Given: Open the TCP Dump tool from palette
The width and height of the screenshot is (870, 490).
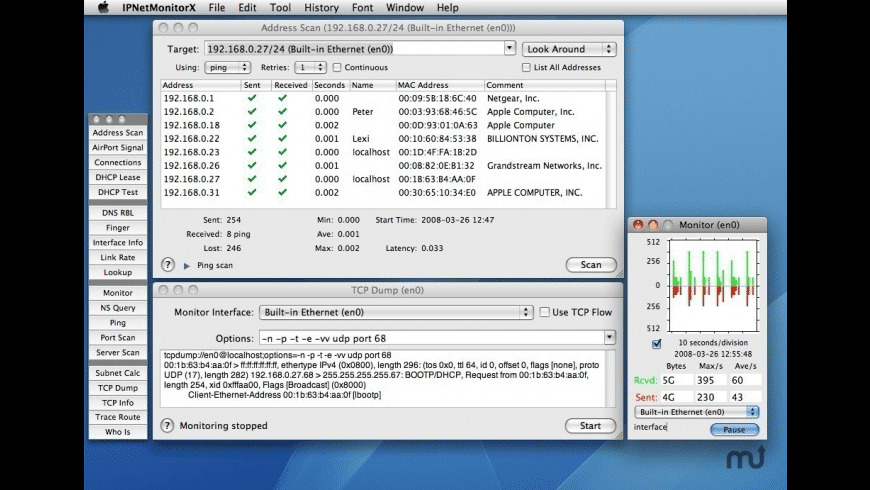Looking at the screenshot, I should 118,388.
